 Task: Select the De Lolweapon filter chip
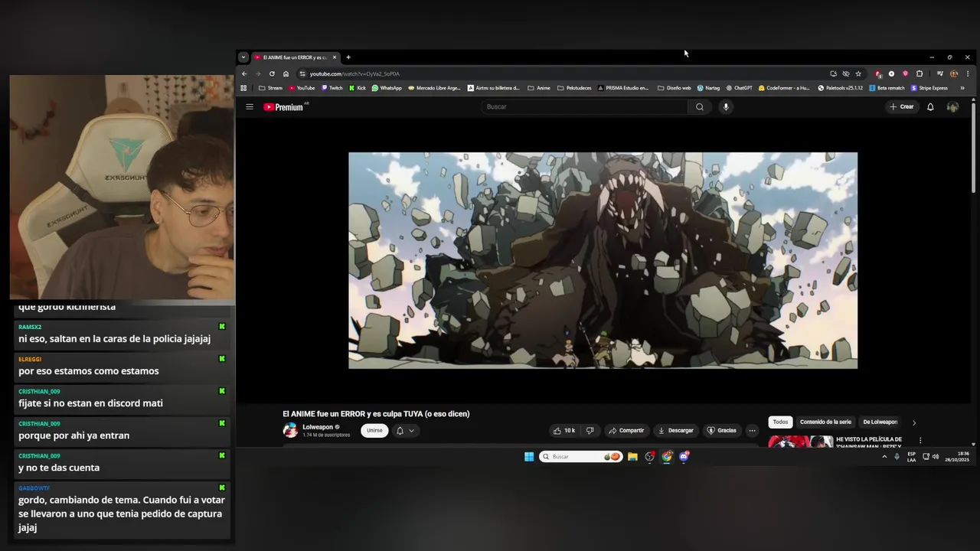click(880, 422)
